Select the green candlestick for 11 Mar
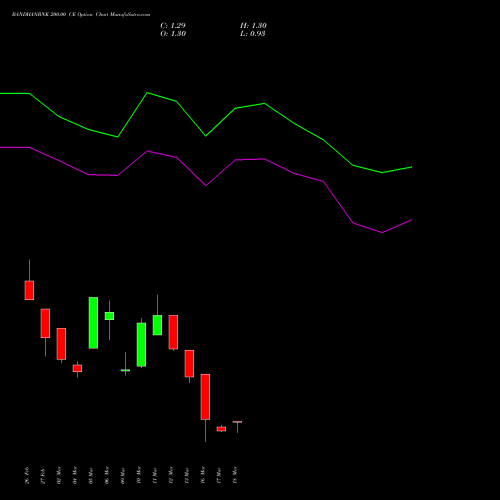This screenshot has height=500, width=500. 157,325
